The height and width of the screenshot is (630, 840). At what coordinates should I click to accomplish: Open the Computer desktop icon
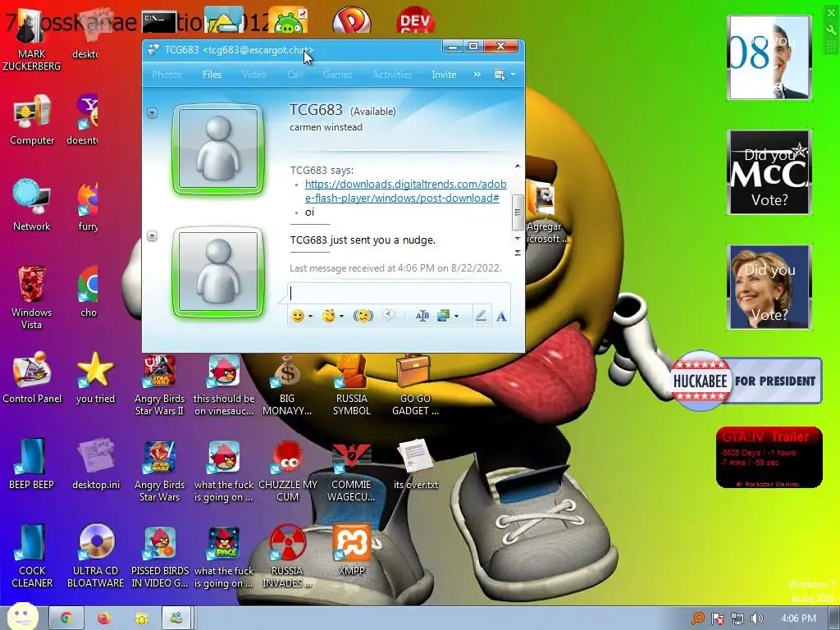[32, 120]
